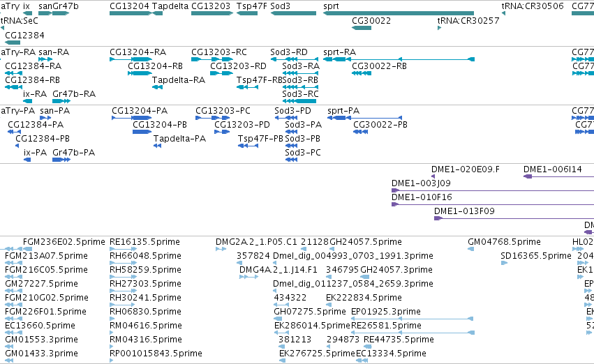Click the tRNA:SeC label

20,21
